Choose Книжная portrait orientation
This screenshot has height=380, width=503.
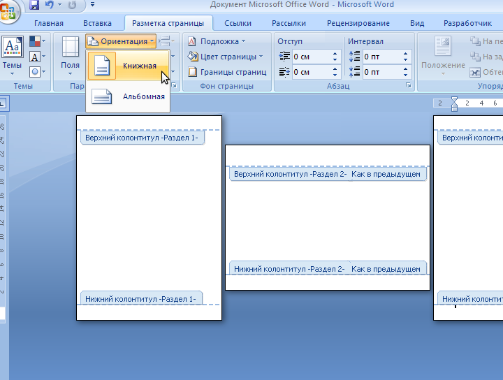point(128,66)
